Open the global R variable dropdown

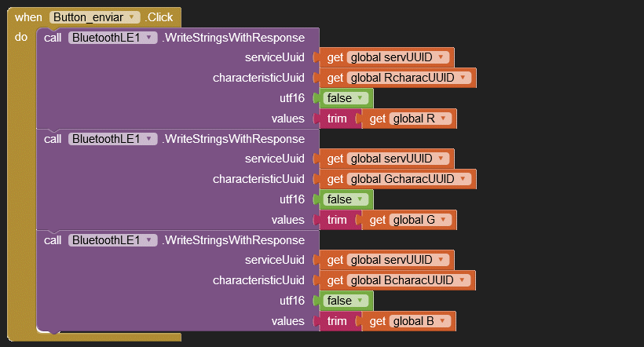click(x=444, y=119)
